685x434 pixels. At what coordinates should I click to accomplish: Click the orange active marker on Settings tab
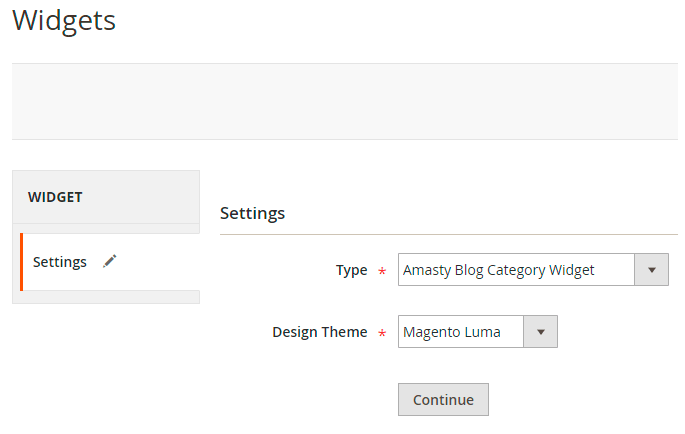pyautogui.click(x=21, y=262)
